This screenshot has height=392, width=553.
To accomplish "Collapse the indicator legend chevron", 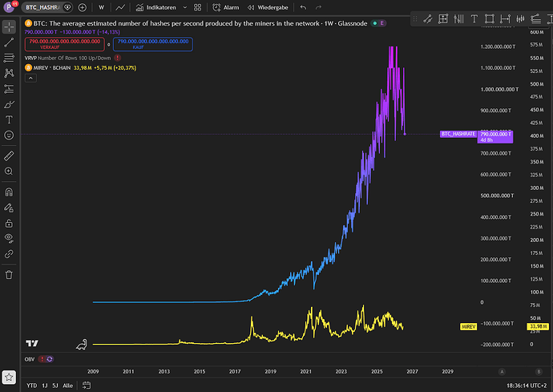I will 30,78.
